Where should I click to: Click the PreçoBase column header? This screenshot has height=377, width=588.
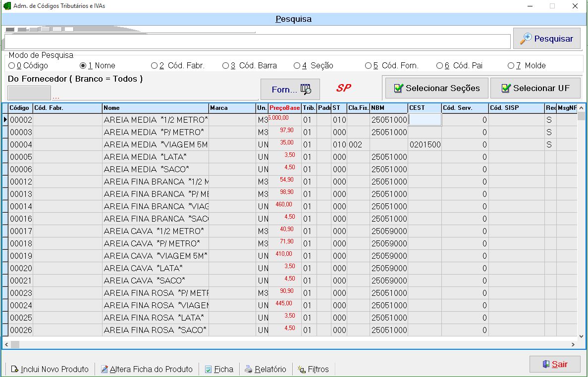284,108
